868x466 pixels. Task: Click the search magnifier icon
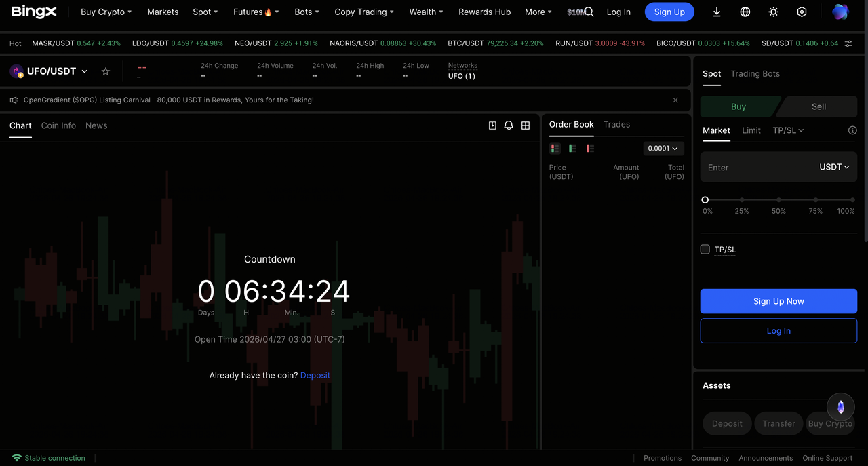coord(589,12)
